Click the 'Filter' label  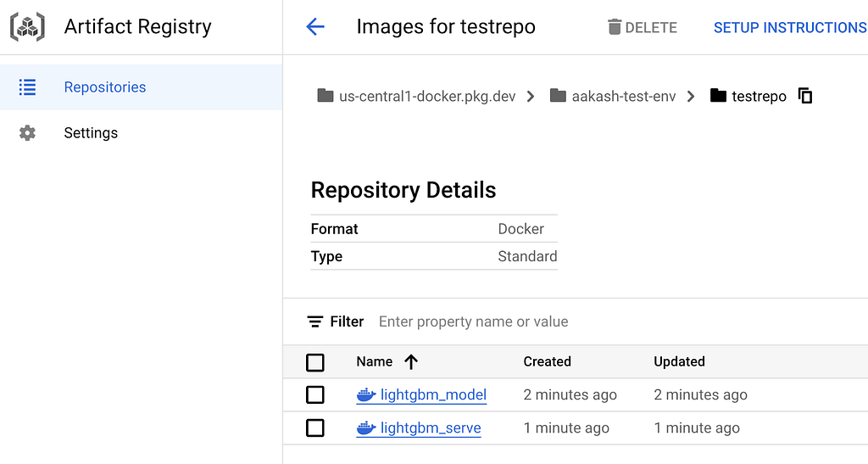point(347,321)
